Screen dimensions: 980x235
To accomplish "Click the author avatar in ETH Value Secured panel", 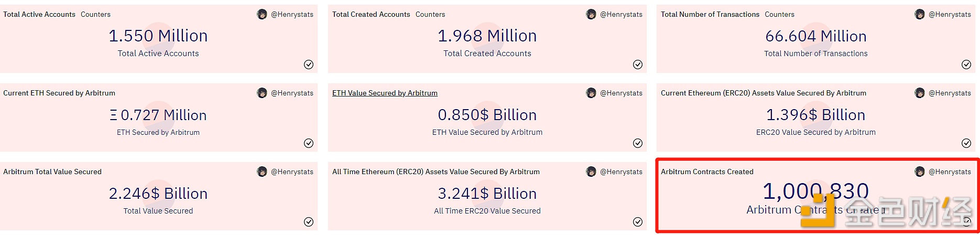I will [591, 93].
